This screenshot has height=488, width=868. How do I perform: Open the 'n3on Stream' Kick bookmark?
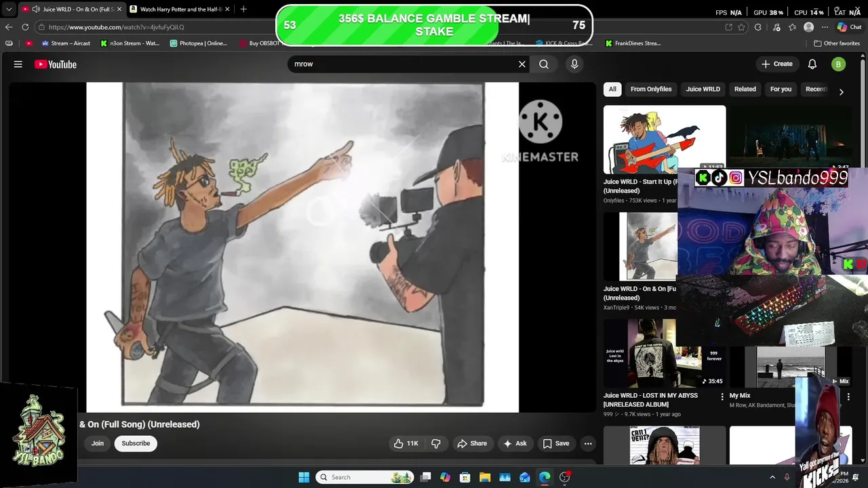(x=130, y=43)
